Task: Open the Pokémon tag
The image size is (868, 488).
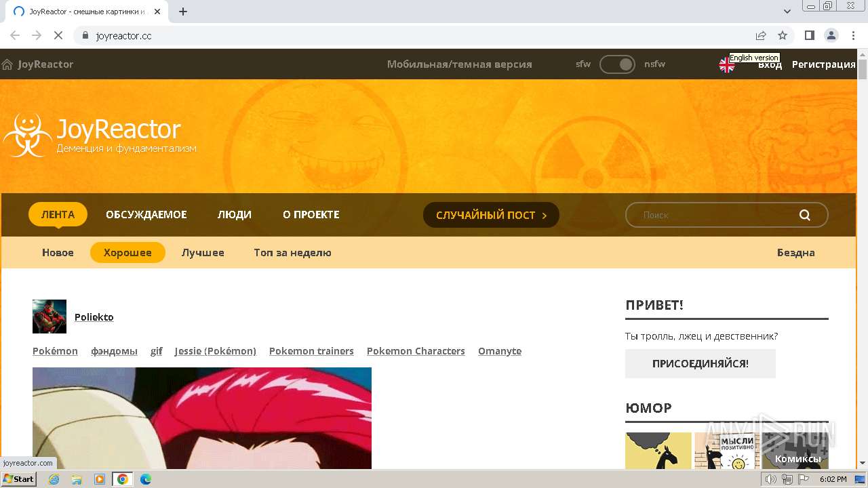Action: [x=55, y=350]
